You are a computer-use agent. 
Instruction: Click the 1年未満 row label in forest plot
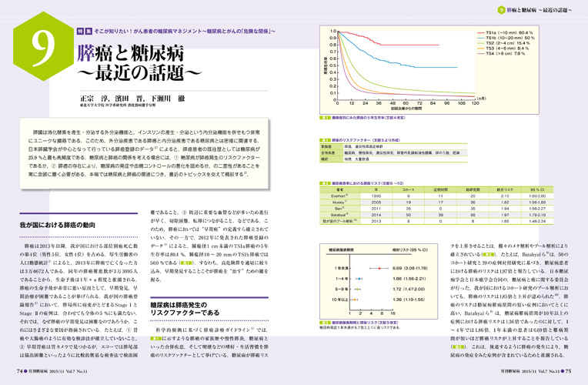[x=341, y=268]
